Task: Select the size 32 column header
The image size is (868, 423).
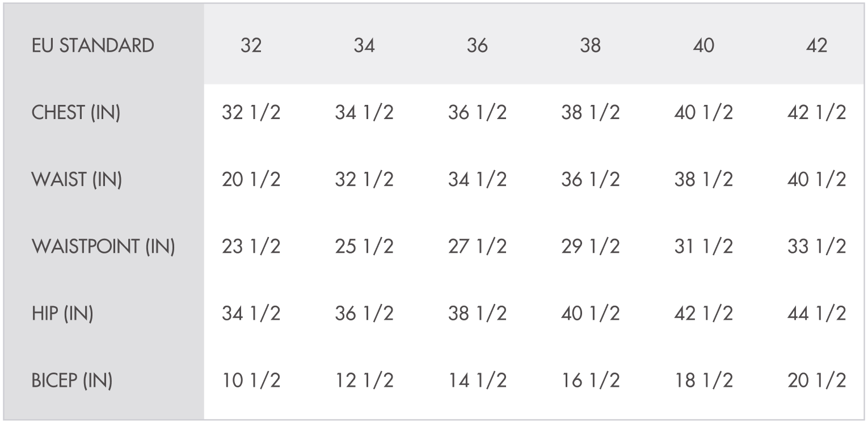Action: tap(251, 46)
